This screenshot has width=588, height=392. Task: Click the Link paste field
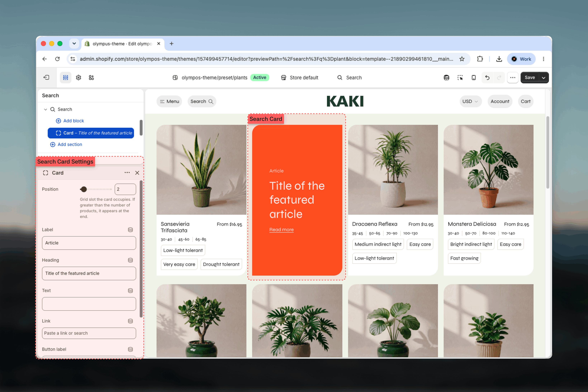[89, 333]
